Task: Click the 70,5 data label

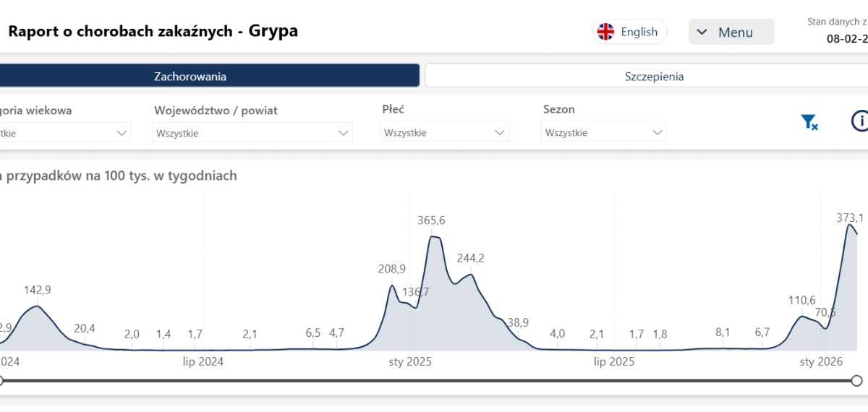Action: click(x=825, y=312)
